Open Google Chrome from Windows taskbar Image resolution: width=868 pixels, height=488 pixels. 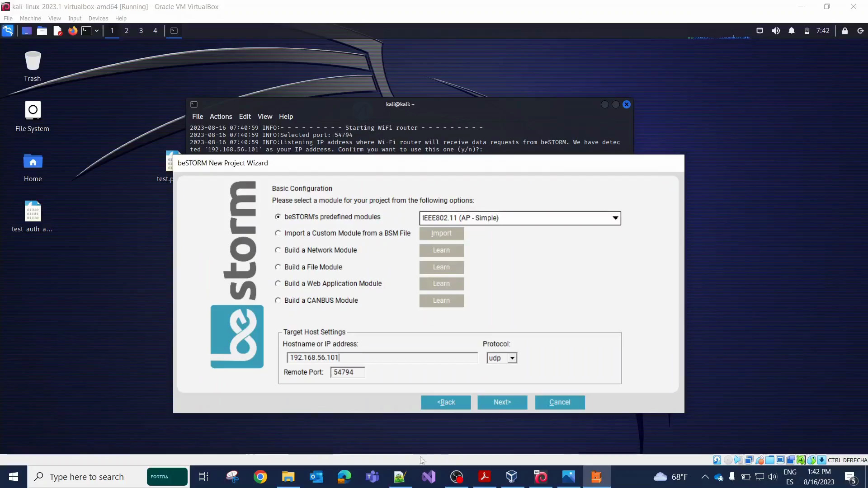pyautogui.click(x=260, y=477)
